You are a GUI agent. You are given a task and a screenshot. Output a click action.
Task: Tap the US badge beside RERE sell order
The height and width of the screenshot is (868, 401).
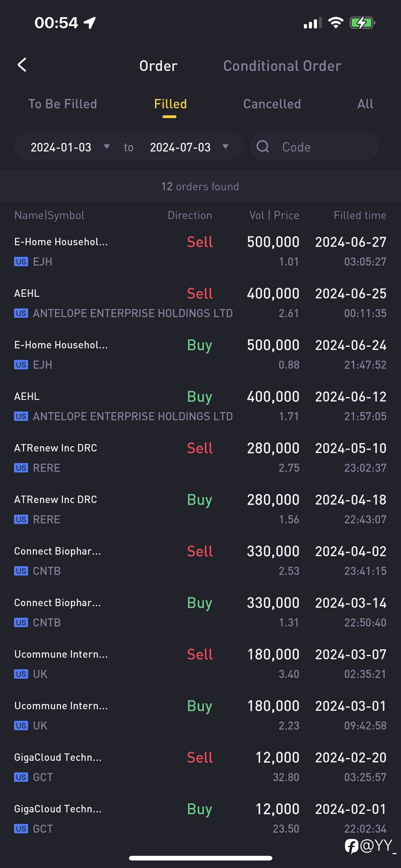pos(21,468)
